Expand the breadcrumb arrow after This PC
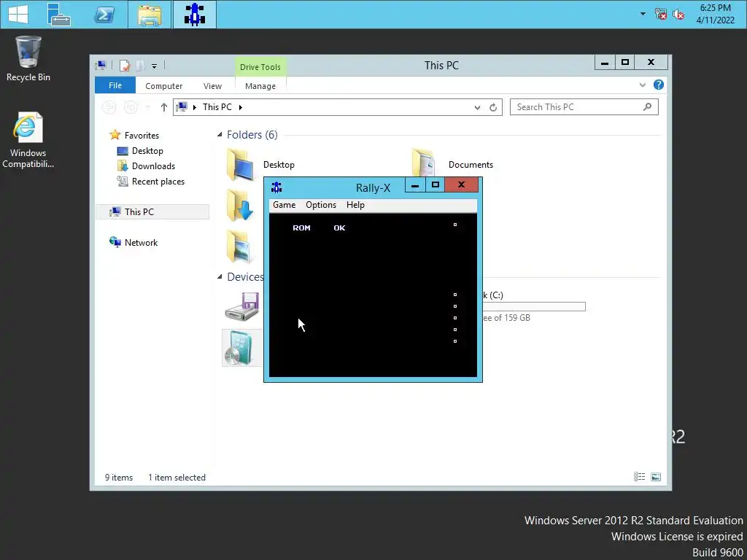This screenshot has width=747, height=560. [x=241, y=108]
